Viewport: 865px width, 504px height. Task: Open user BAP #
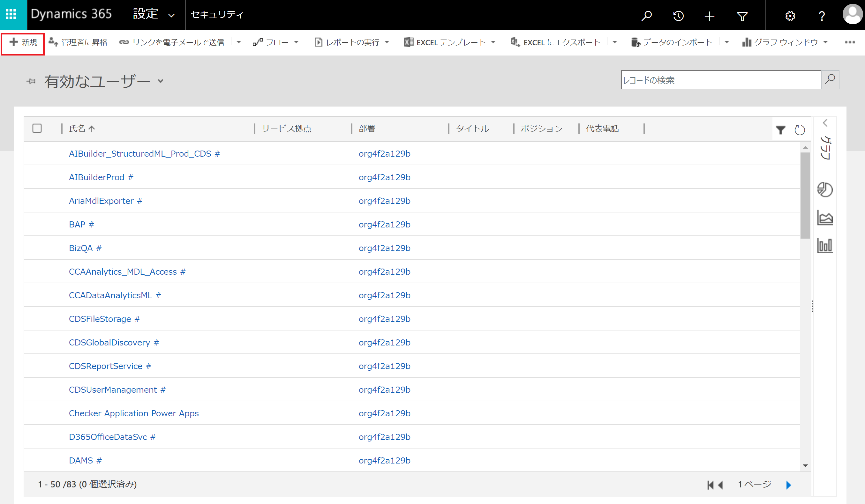click(x=82, y=224)
